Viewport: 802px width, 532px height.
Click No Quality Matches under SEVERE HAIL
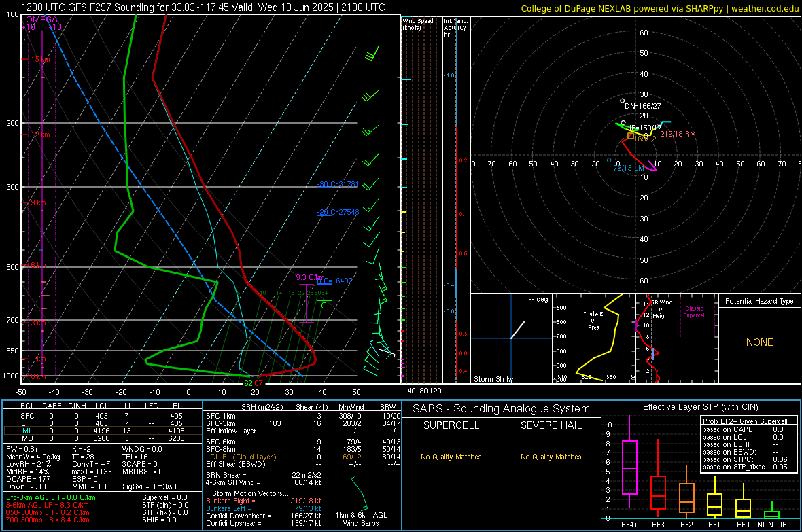(551, 457)
